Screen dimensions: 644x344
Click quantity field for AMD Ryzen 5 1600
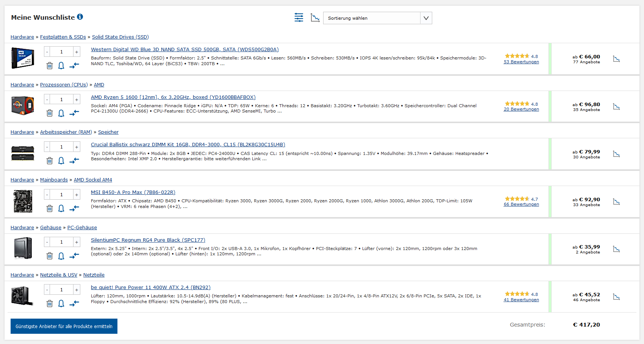coord(62,100)
